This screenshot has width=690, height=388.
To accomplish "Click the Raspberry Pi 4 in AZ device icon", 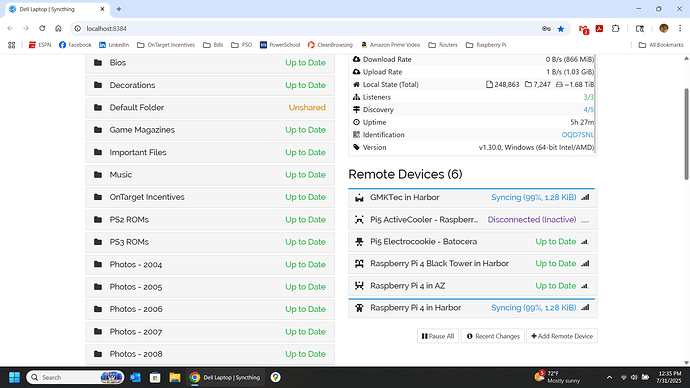I will coord(359,286).
